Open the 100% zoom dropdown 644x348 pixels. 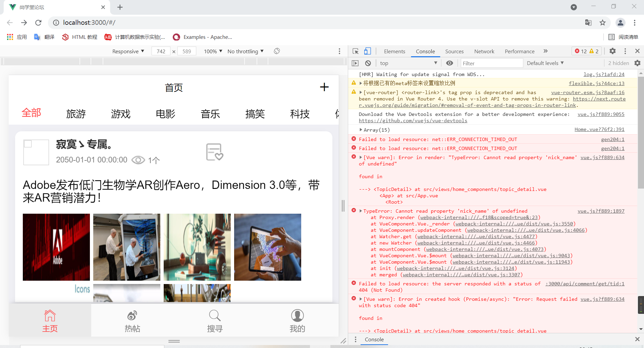pyautogui.click(x=213, y=51)
